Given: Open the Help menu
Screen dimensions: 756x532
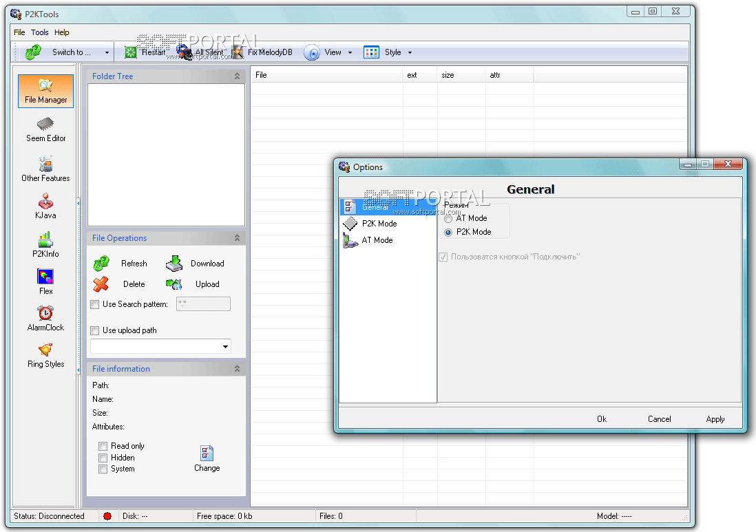Looking at the screenshot, I should coord(62,32).
